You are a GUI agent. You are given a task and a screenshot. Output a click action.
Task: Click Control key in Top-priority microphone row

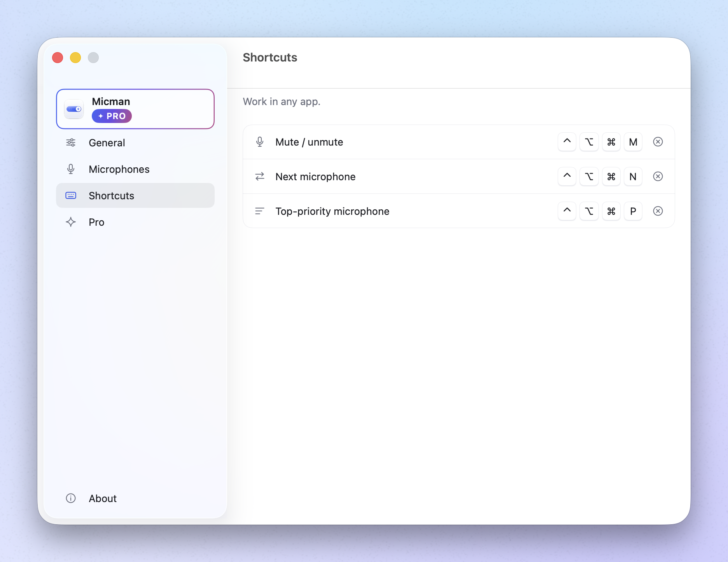567,211
